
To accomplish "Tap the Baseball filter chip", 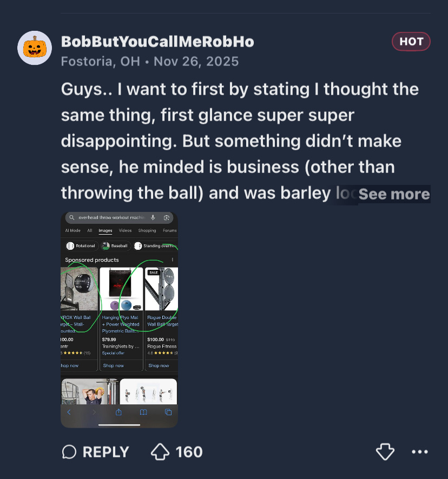I will pos(115,246).
